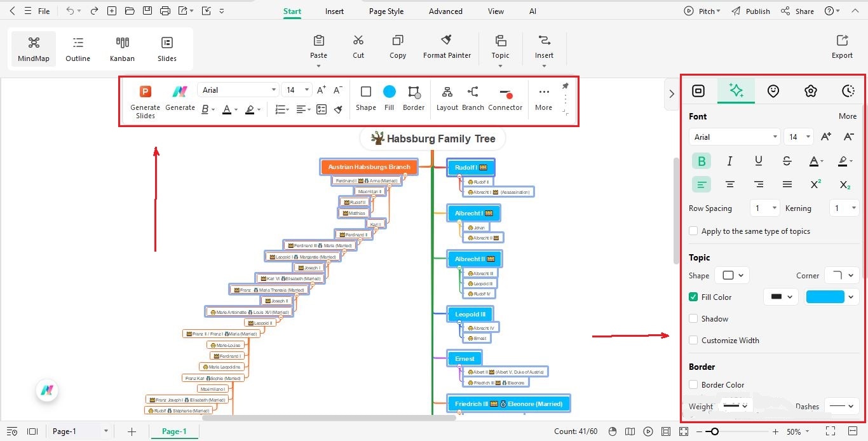Open file folder icon in title bar
The height and width of the screenshot is (441, 868).
(130, 11)
